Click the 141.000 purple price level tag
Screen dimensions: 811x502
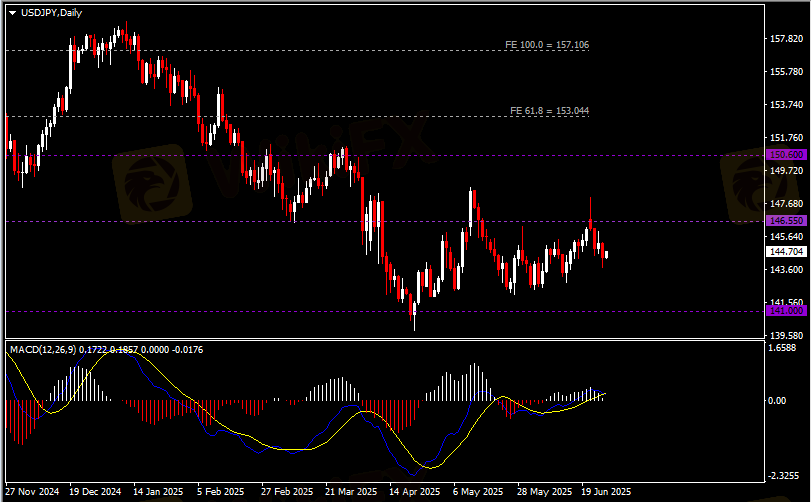(x=786, y=311)
